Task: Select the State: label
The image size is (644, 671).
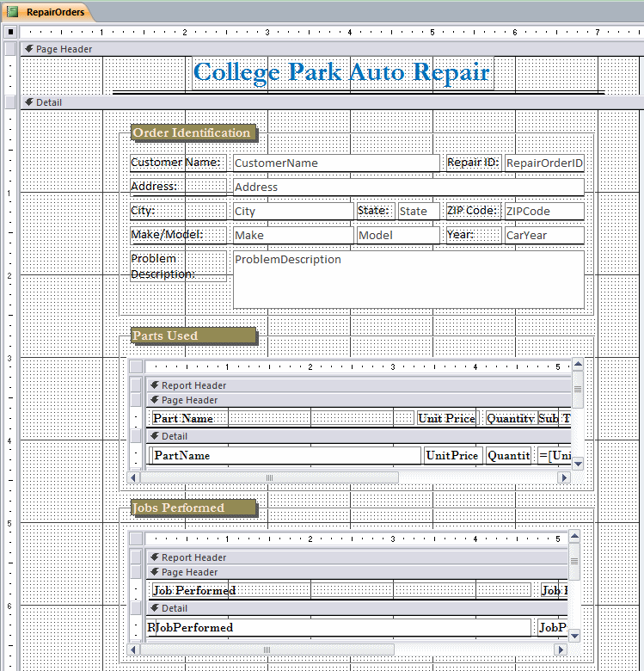Action: (376, 211)
